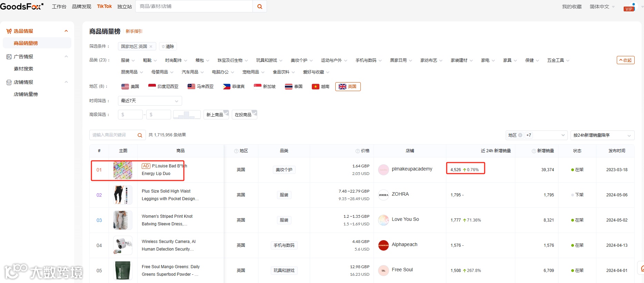Click the magnifier icon in the product keyword box

coord(140,135)
